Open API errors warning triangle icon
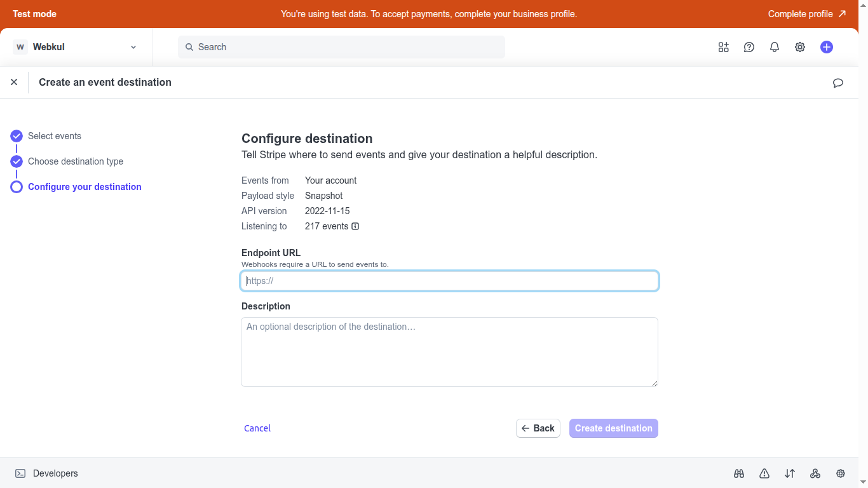Viewport: 868px width, 488px height. click(x=764, y=473)
